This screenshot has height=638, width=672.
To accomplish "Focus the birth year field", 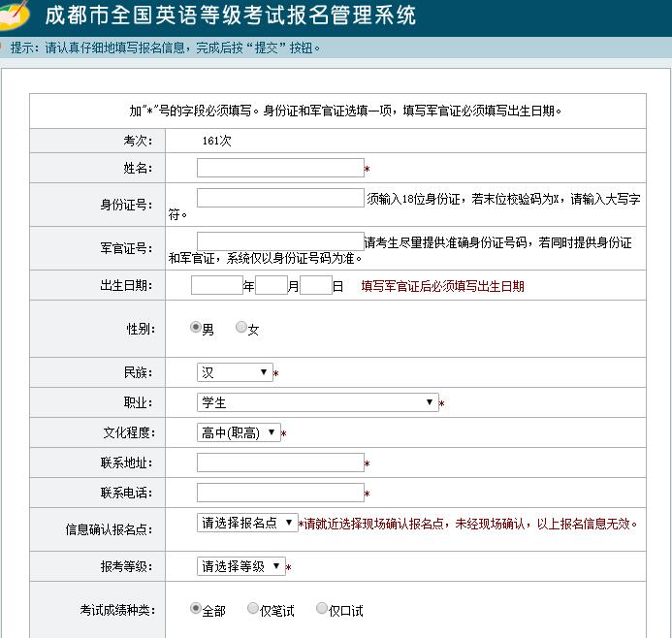I will [x=217, y=285].
